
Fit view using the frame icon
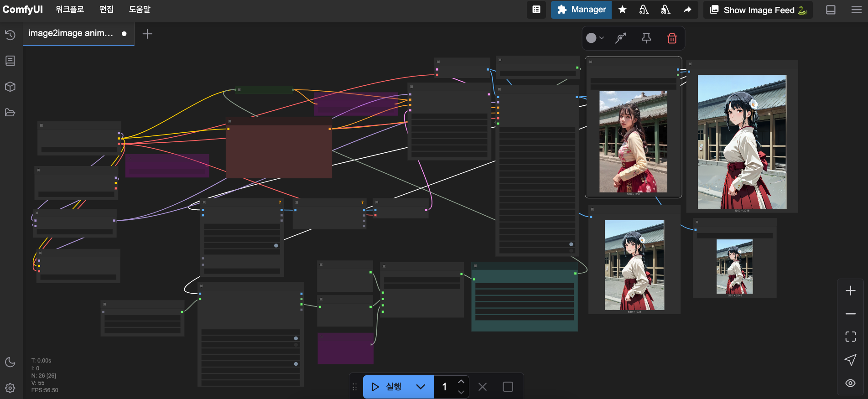(850, 337)
